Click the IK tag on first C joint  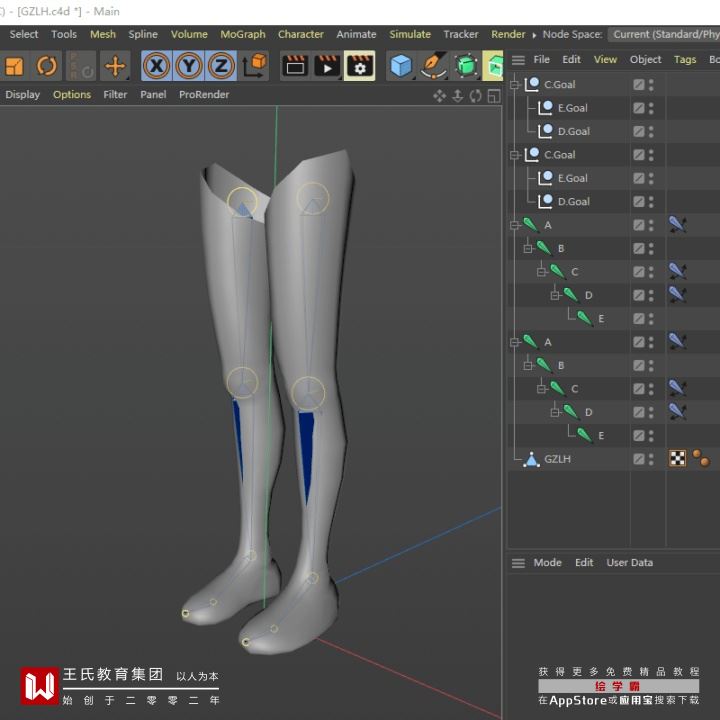point(677,271)
